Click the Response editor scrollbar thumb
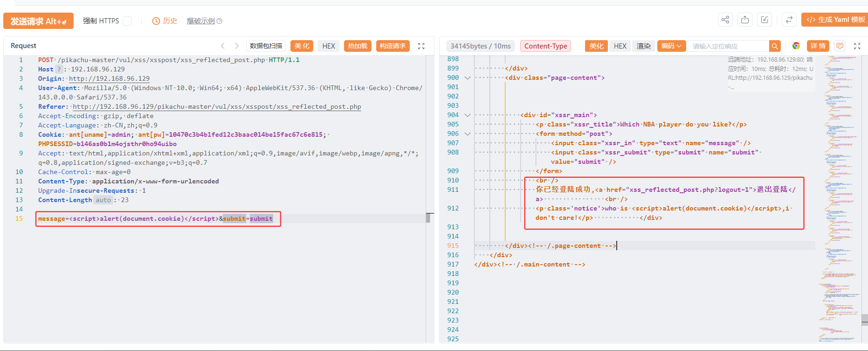The image size is (868, 351). click(865, 319)
